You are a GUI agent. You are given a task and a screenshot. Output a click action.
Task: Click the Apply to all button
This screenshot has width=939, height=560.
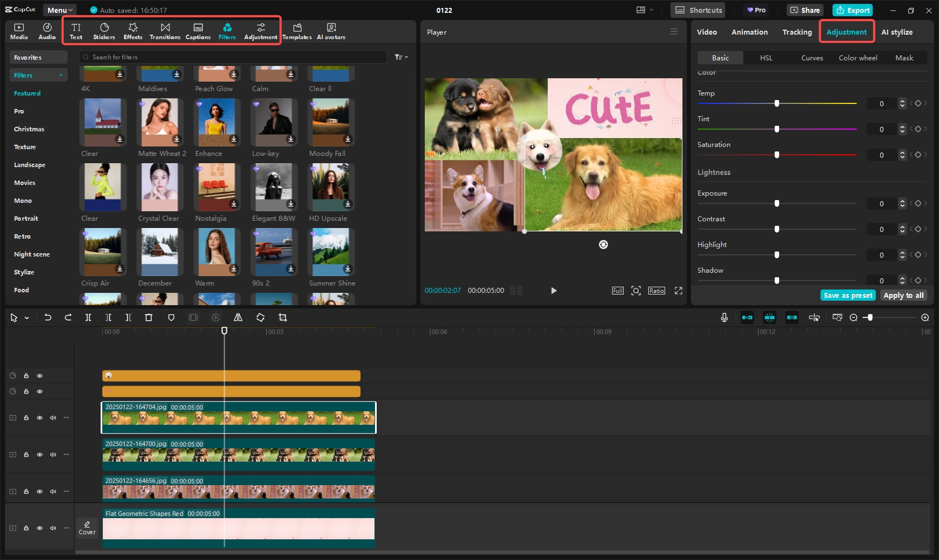pos(903,296)
